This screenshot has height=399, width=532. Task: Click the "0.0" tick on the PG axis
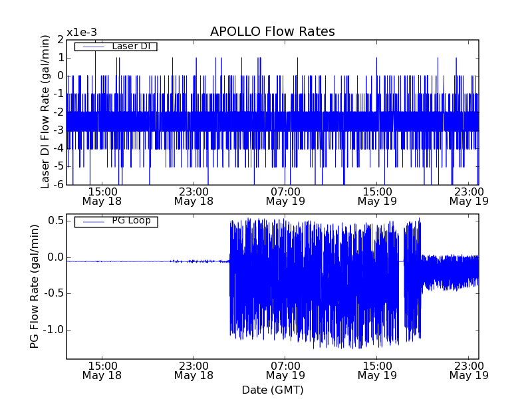tap(55, 257)
